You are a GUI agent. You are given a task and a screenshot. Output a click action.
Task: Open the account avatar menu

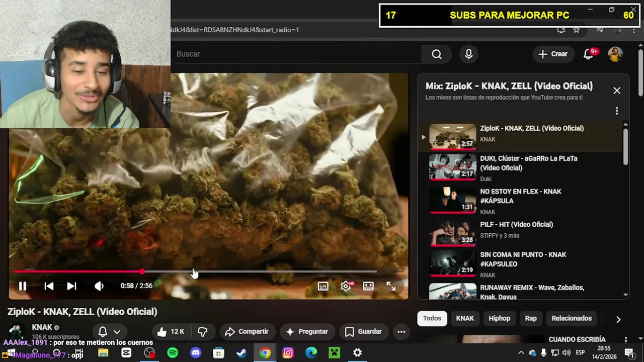pos(615,54)
